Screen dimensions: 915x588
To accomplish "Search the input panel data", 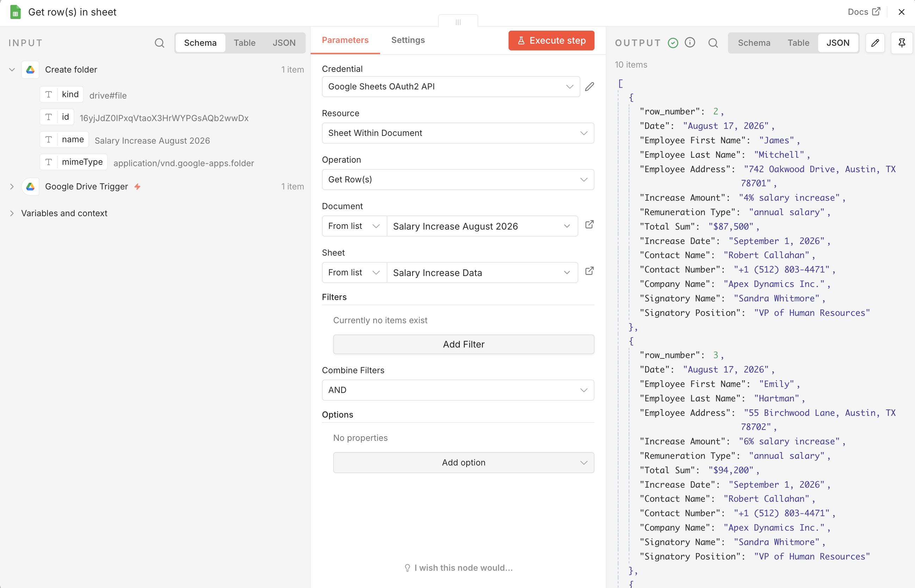I will [x=160, y=43].
